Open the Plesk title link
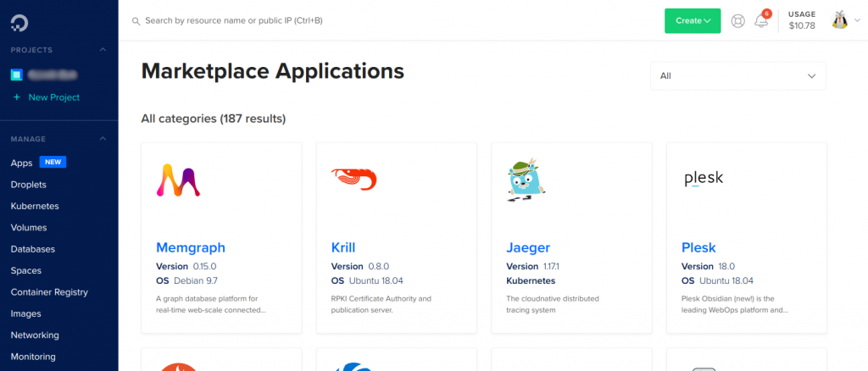 (698, 247)
